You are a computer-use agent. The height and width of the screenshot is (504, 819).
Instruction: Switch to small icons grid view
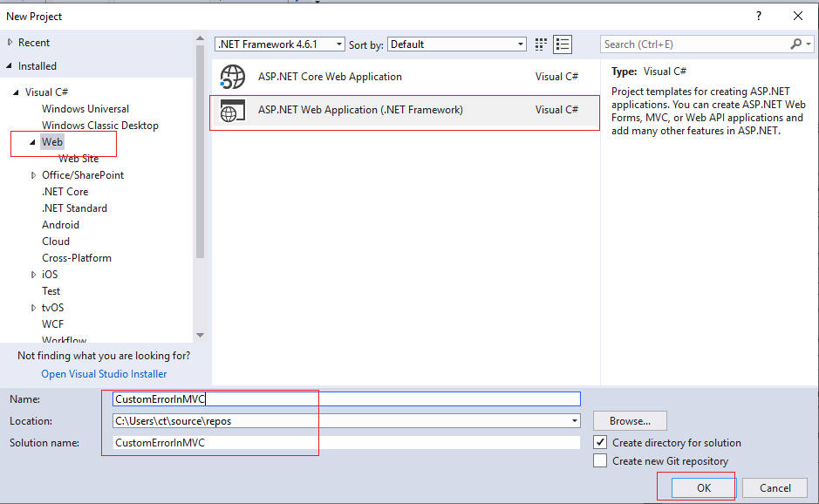[x=541, y=44]
